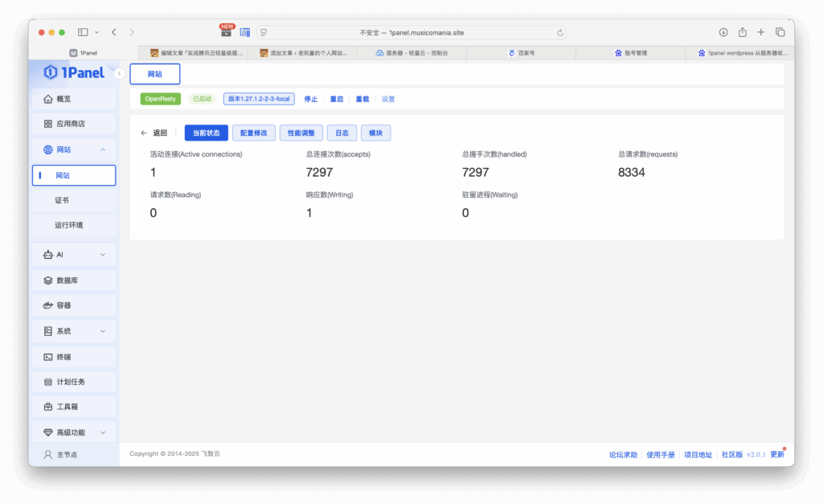The image size is (823, 504).
Task: Click 重启 to restart OpenResty
Action: click(x=337, y=99)
